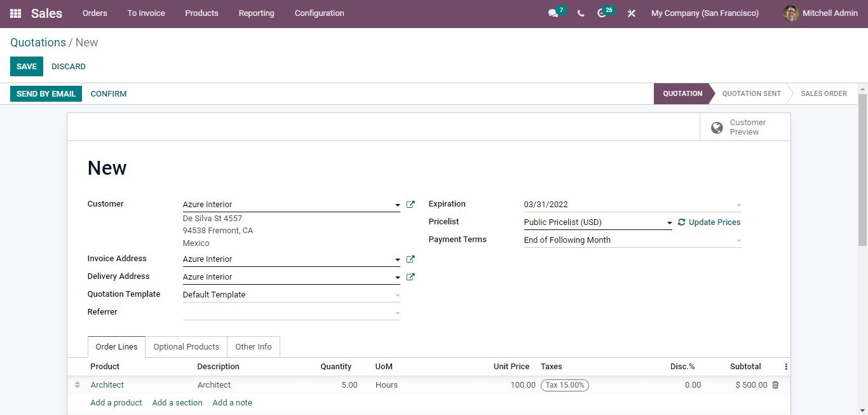This screenshot has width=868, height=415.
Task: Open the apps grid menu icon
Action: tap(15, 13)
